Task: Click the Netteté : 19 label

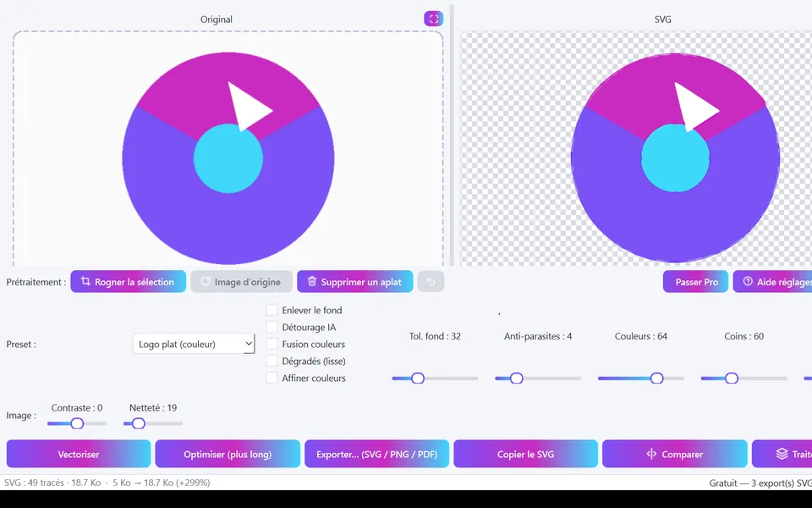Action: (x=153, y=408)
